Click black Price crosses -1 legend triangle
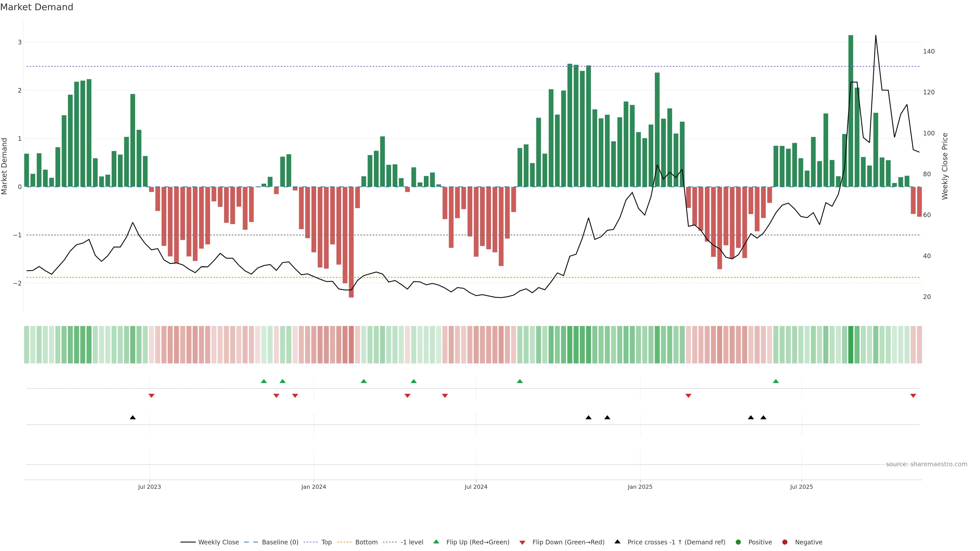Viewport: 980px width, 551px height. pyautogui.click(x=617, y=542)
